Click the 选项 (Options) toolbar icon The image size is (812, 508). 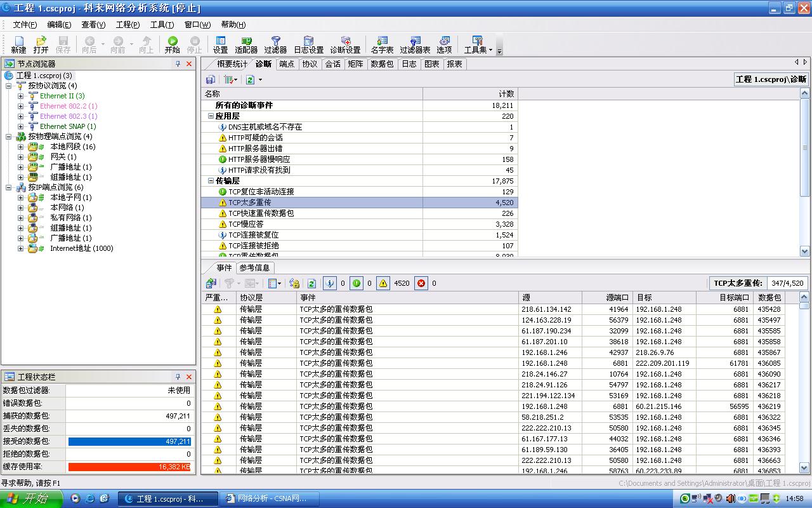(444, 44)
